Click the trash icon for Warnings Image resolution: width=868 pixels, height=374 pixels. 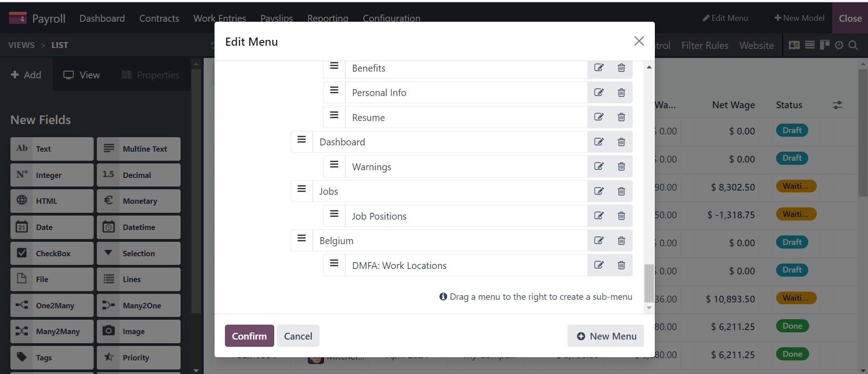click(621, 167)
